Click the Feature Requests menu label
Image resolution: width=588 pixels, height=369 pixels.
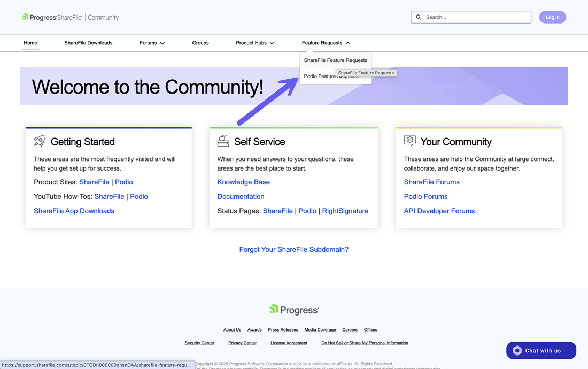pos(322,43)
